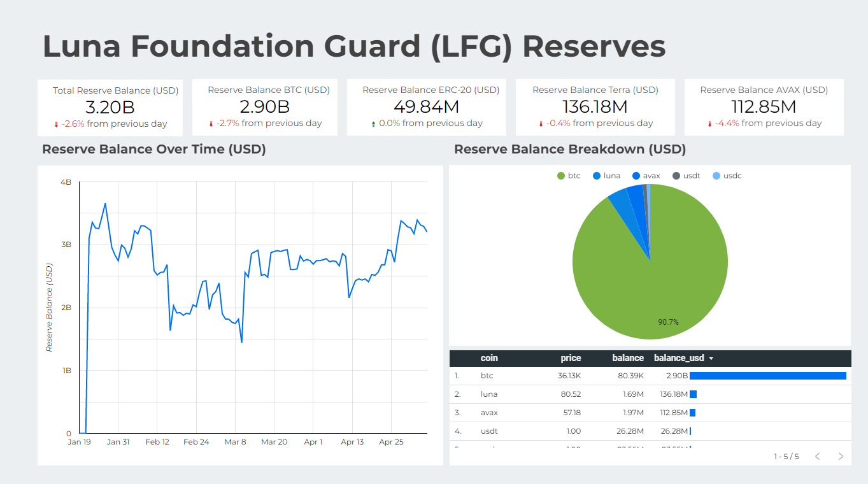The height and width of the screenshot is (484, 868).
Task: Click the 2B y-axis label
Action: pos(66,308)
